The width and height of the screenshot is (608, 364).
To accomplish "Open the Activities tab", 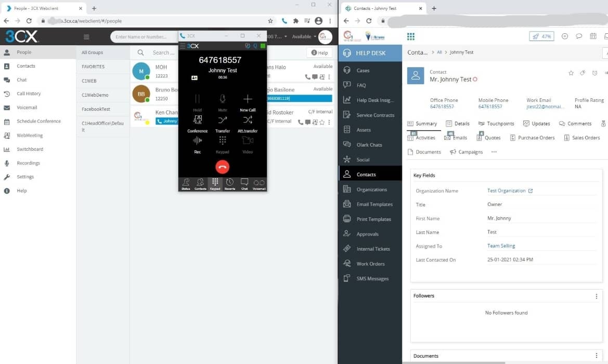I will pyautogui.click(x=421, y=138).
